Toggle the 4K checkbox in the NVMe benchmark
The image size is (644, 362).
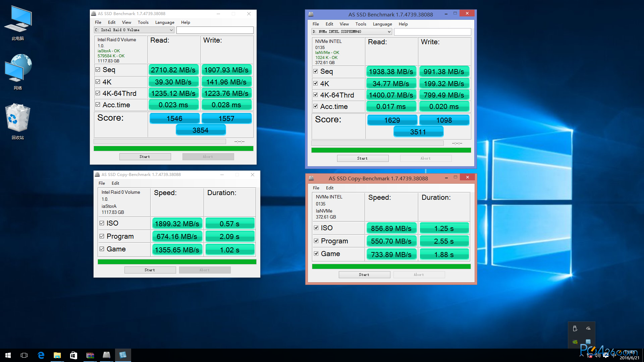[315, 83]
